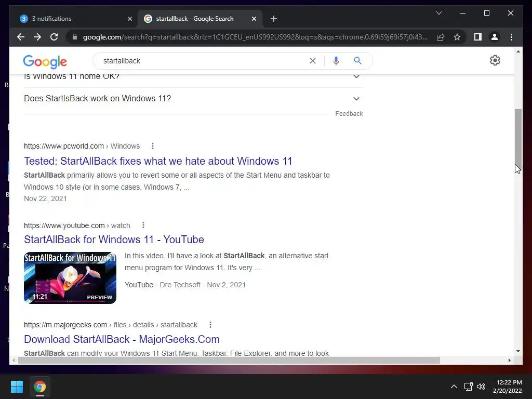Click the Google logo
This screenshot has height=399, width=532.
45,61
